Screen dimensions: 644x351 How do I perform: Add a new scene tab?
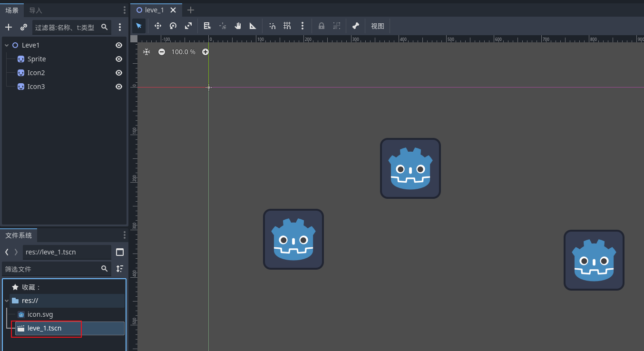[x=191, y=10]
